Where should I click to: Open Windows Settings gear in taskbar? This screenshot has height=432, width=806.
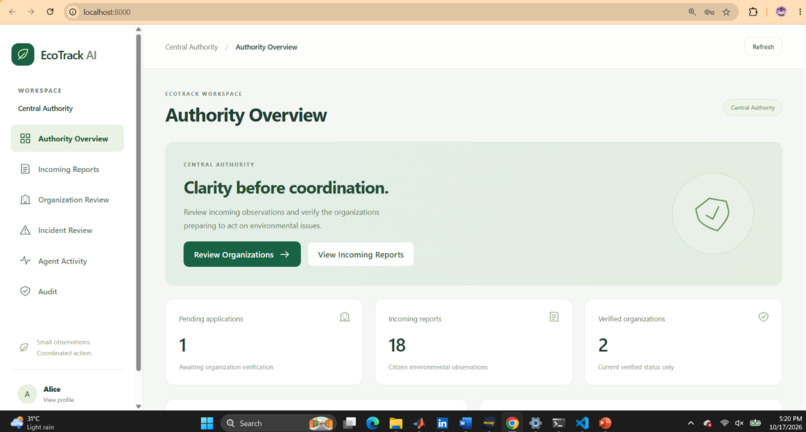[535, 423]
